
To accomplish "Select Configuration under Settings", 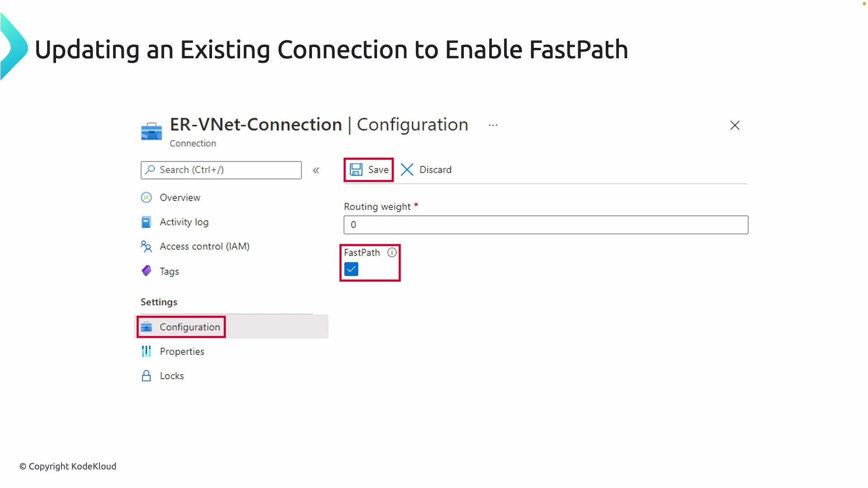I will [189, 327].
